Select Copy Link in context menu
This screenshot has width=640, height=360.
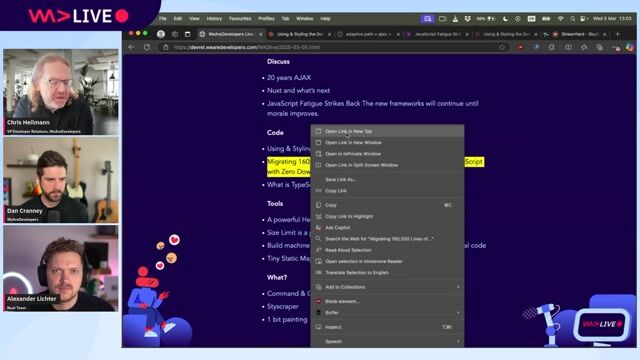(387, 191)
